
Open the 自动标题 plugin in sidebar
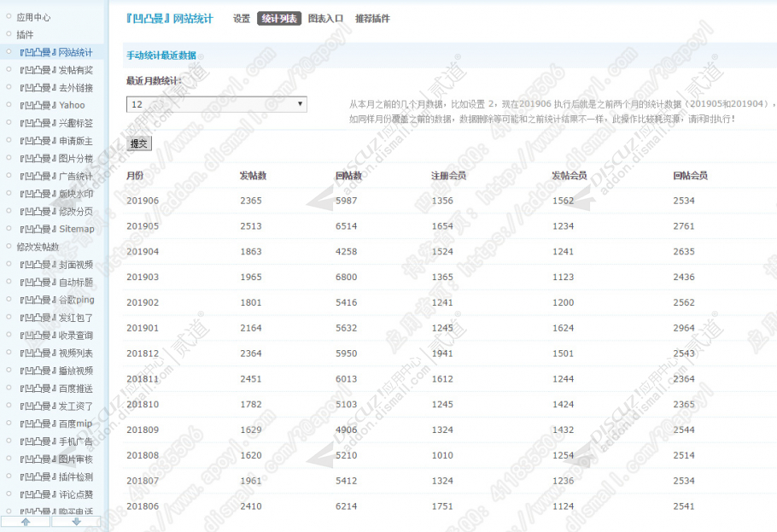tap(56, 282)
